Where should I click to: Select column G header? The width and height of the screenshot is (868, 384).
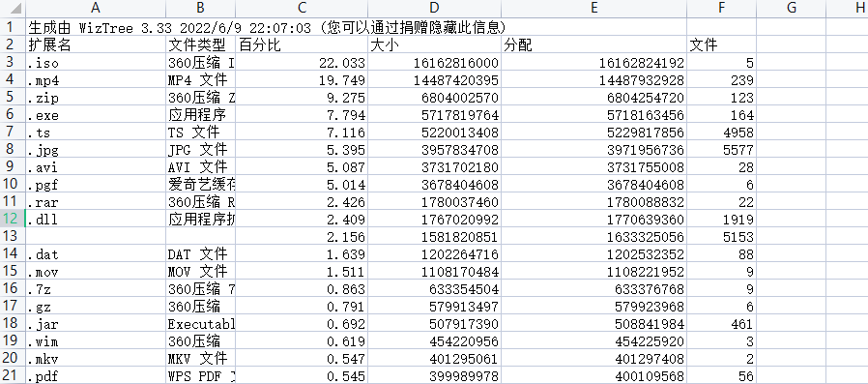pos(791,8)
